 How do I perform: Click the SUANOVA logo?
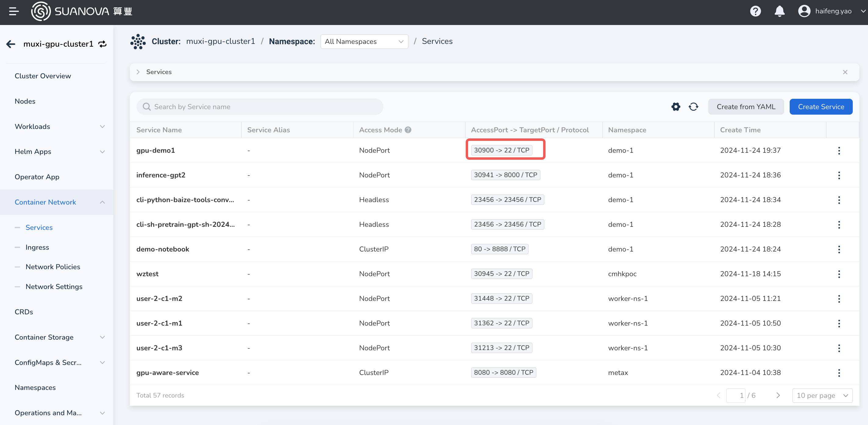point(82,12)
